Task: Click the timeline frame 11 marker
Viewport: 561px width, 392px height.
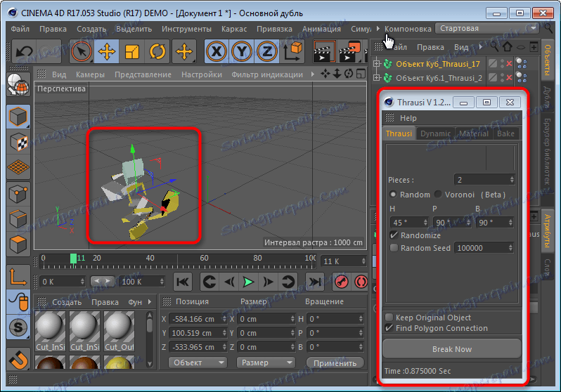Action: [x=73, y=259]
